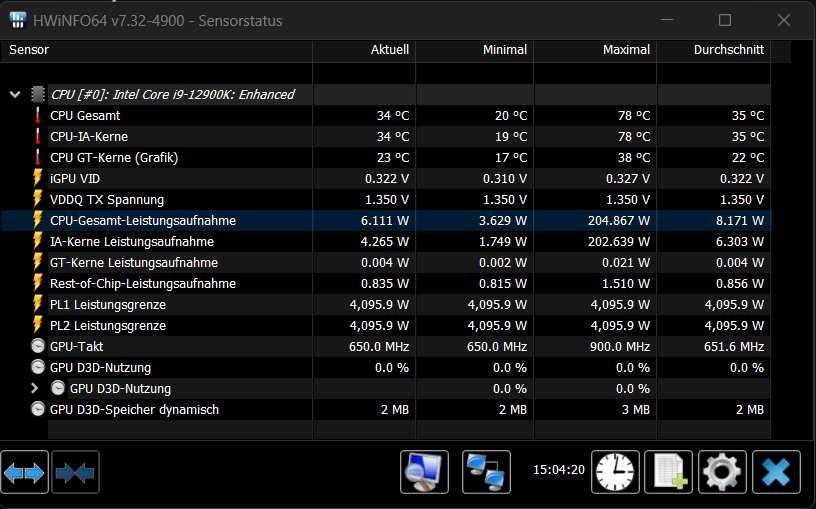Select the CPU-IA-Kerne sensor row
Image resolution: width=816 pixels, height=509 pixels.
386,136
